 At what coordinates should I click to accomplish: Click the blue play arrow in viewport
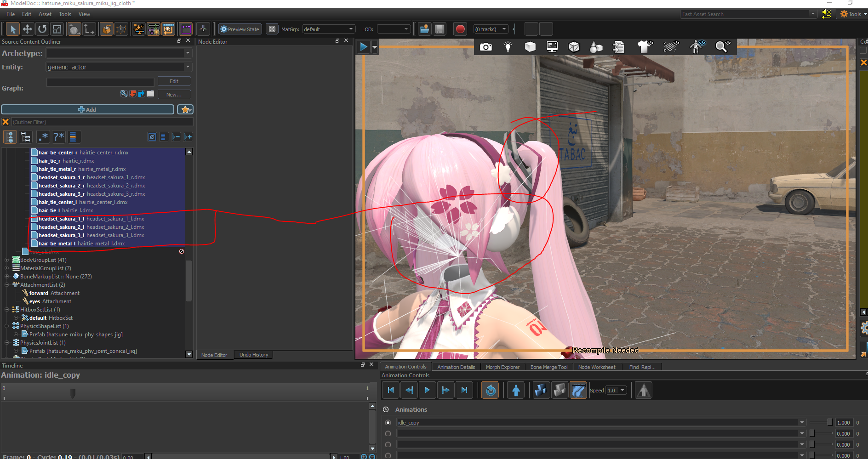(x=364, y=47)
